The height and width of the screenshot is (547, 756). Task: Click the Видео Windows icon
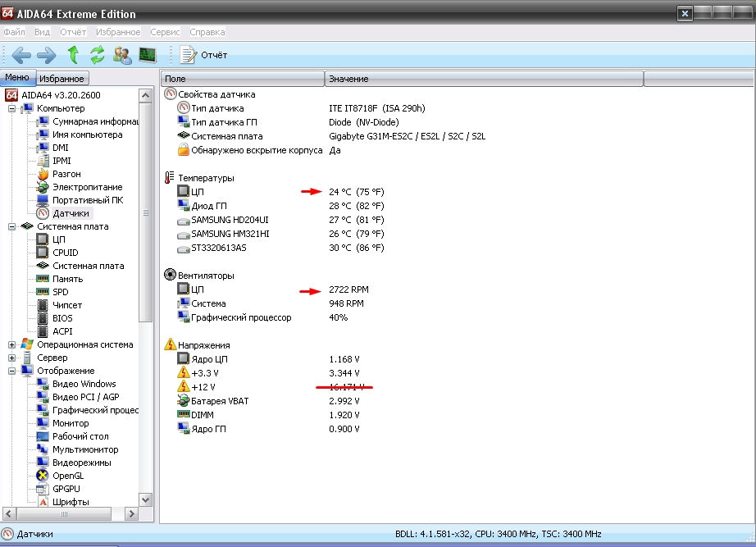click(x=43, y=384)
